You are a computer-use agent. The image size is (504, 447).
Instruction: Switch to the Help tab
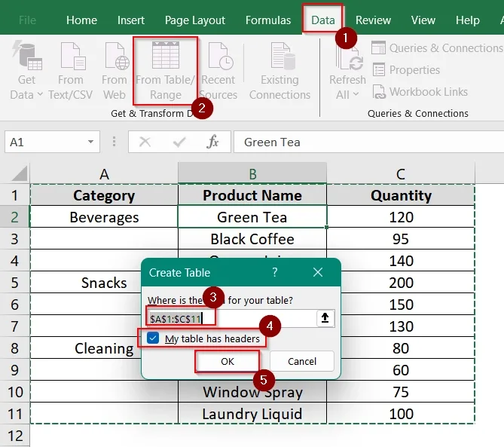pos(468,20)
